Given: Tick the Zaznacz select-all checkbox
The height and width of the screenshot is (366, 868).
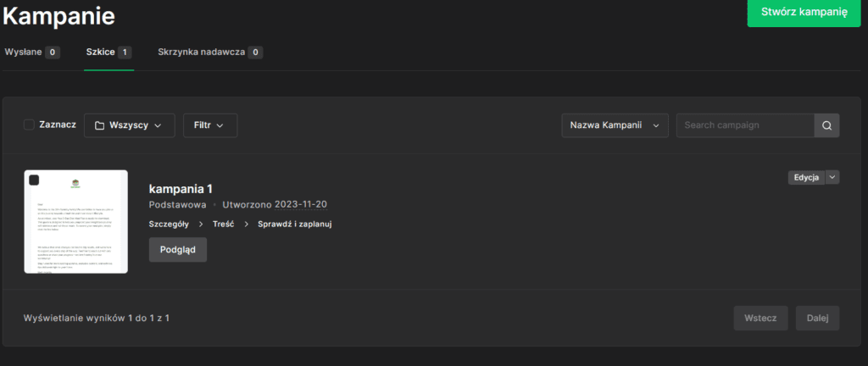Looking at the screenshot, I should tap(29, 125).
